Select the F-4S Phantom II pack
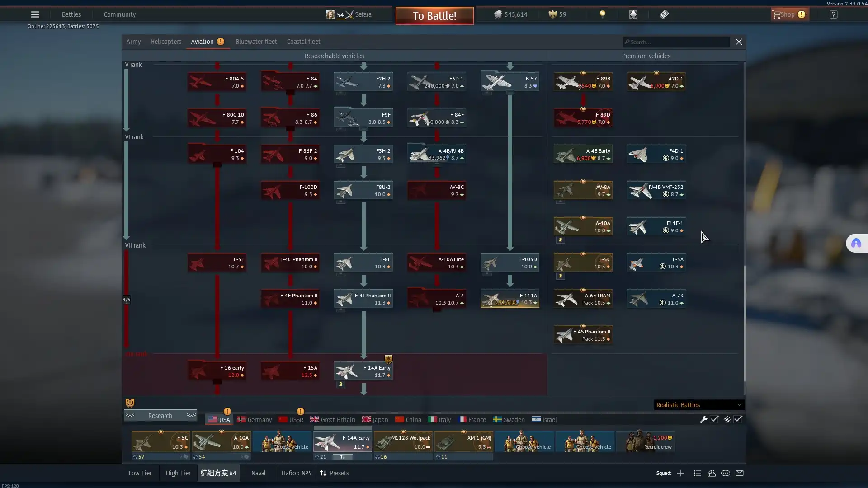Image resolution: width=868 pixels, height=488 pixels. [583, 335]
